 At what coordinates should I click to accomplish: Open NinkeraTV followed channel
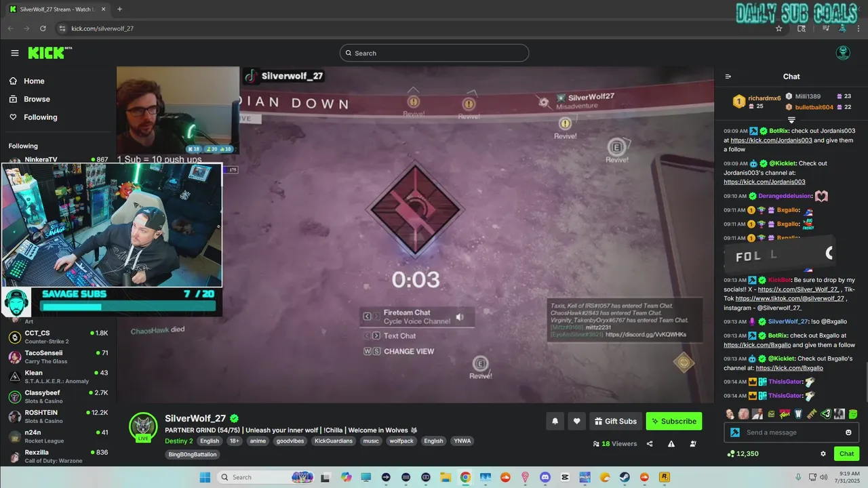pyautogui.click(x=58, y=159)
